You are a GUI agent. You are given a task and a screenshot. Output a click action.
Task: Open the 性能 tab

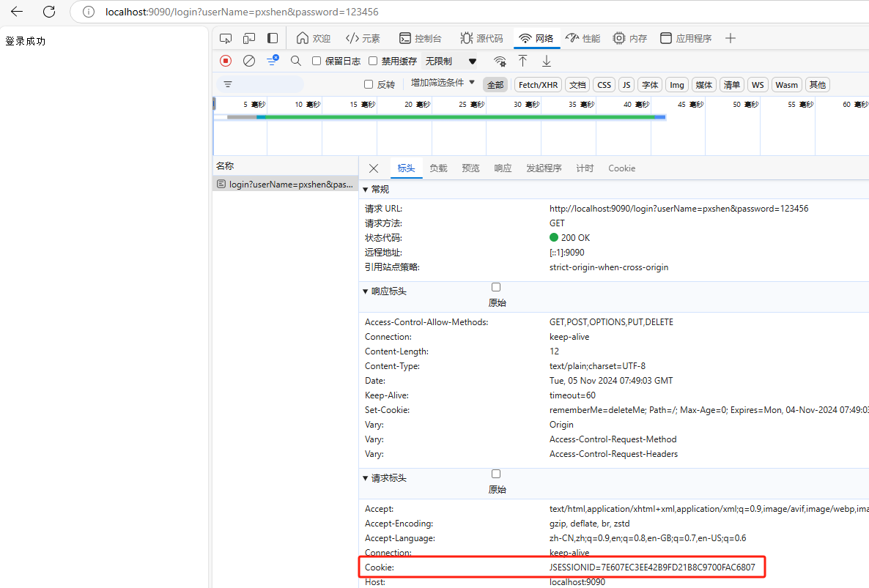pyautogui.click(x=583, y=38)
